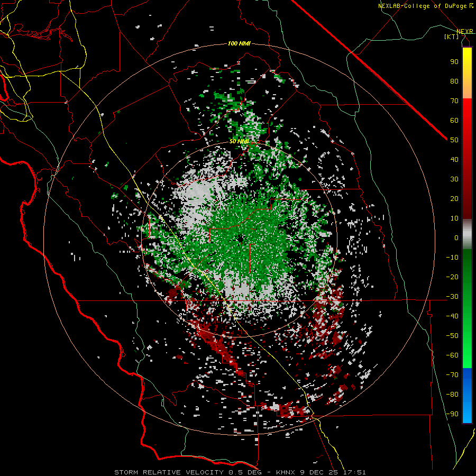Pick the positive 60 scale label

coord(454,120)
